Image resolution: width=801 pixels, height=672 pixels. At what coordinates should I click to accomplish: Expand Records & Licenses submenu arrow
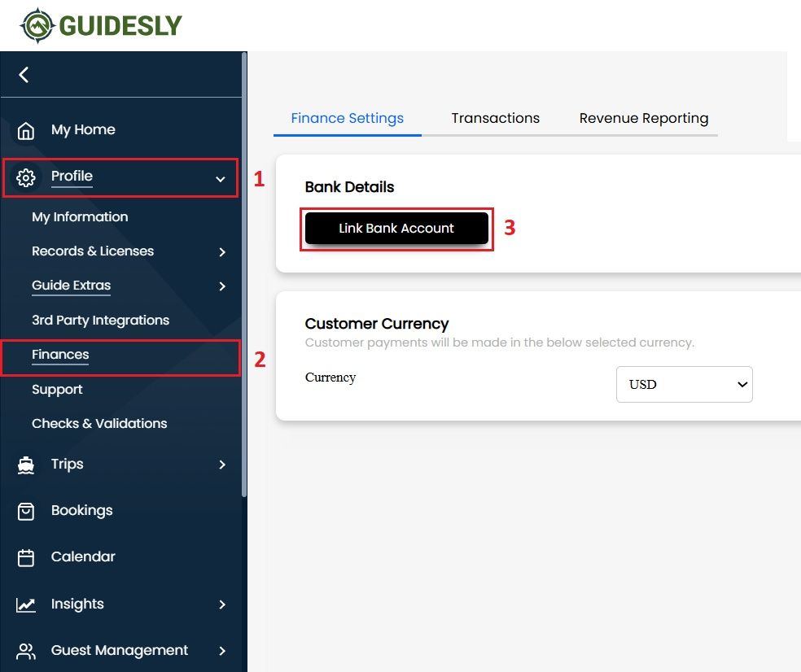pyautogui.click(x=222, y=252)
